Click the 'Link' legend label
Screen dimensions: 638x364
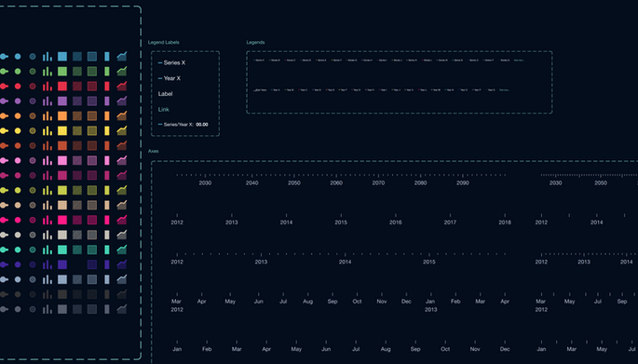pos(164,110)
